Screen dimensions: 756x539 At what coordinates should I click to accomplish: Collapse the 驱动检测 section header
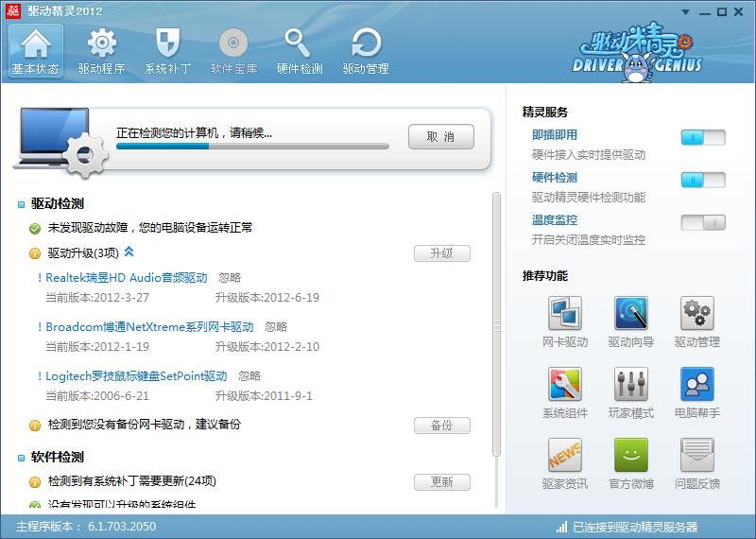tap(22, 204)
